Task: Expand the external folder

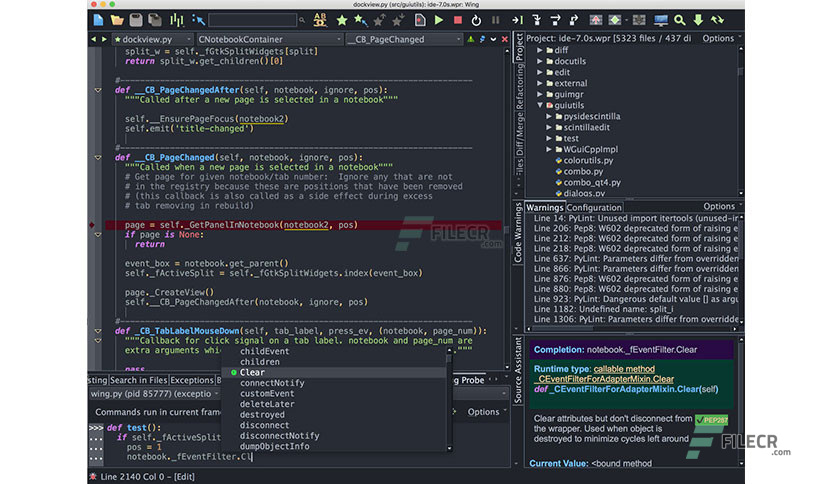Action: (540, 83)
